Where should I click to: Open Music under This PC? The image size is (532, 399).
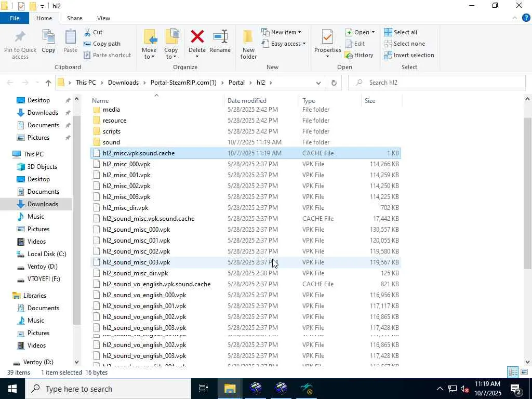pyautogui.click(x=35, y=217)
